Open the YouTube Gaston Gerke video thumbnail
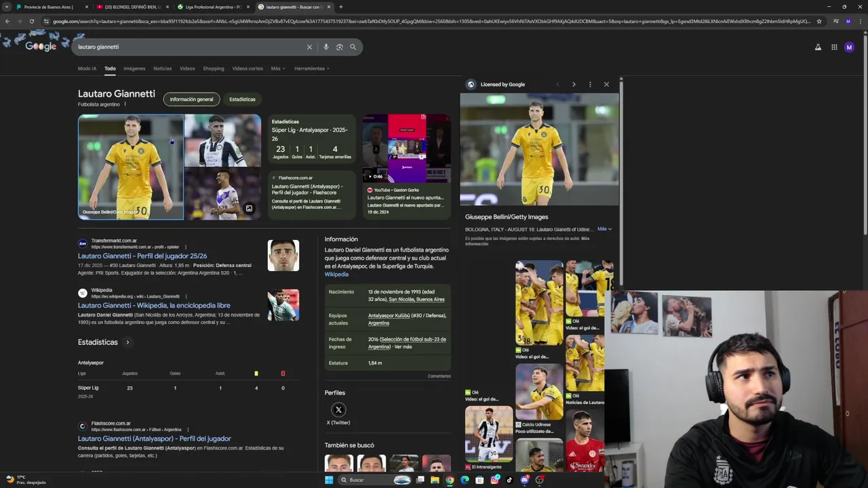The height and width of the screenshot is (488, 868). 406,148
